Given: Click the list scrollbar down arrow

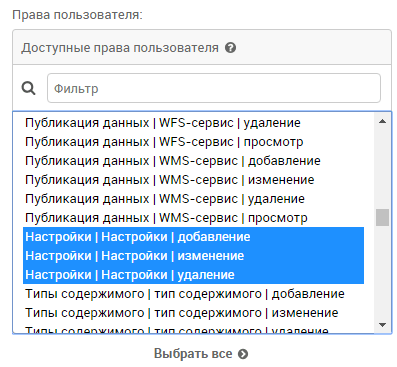Looking at the screenshot, I should pos(383,324).
